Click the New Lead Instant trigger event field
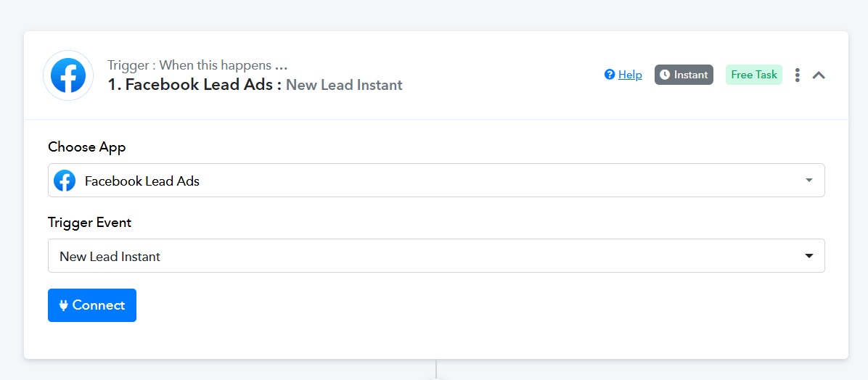This screenshot has height=380, width=868. point(436,255)
